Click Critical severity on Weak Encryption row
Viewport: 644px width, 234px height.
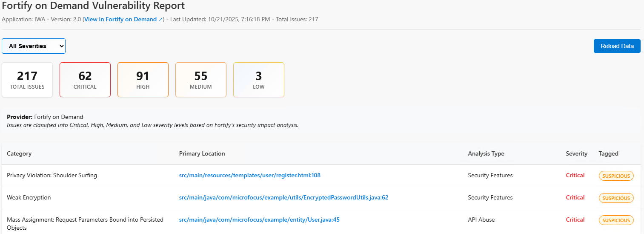pos(575,197)
